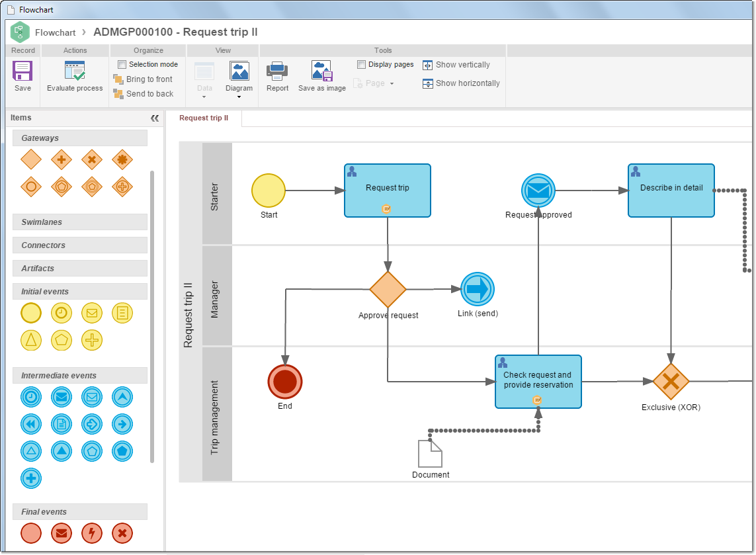The height and width of the screenshot is (555, 756).
Task: Click the Flowchart breadcrumb link
Action: point(55,32)
